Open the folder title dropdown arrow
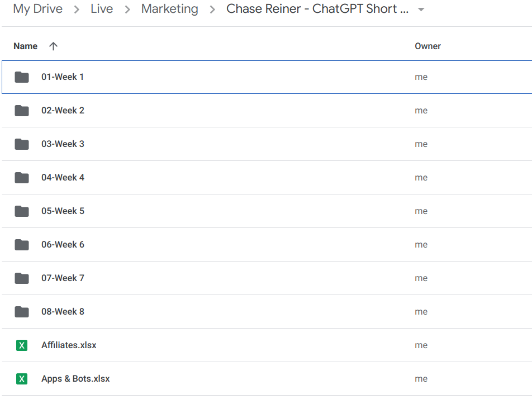The image size is (532, 399). coord(420,9)
